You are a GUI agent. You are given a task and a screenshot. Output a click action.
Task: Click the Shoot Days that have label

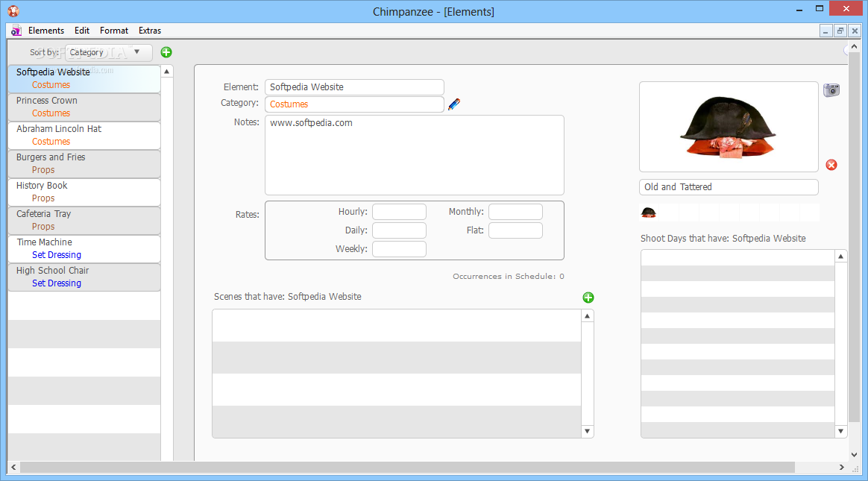(x=723, y=239)
